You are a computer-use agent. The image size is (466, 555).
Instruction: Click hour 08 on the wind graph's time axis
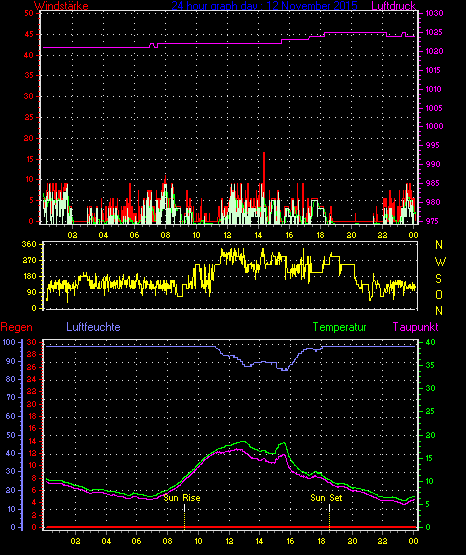[165, 235]
